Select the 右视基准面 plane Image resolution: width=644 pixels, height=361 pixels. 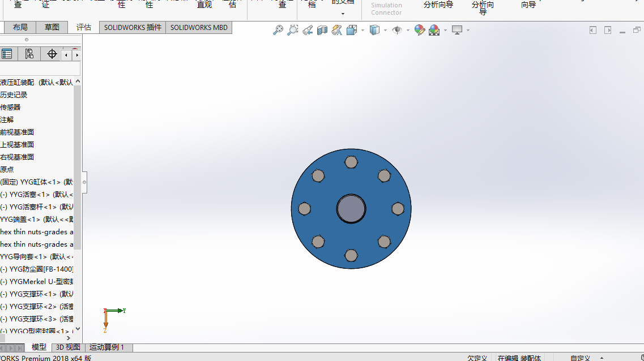coord(17,157)
